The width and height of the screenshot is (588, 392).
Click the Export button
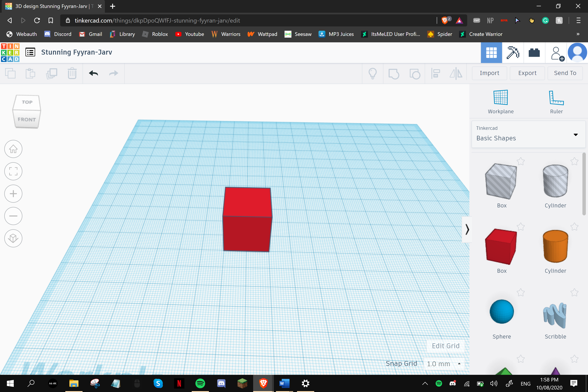coord(527,73)
